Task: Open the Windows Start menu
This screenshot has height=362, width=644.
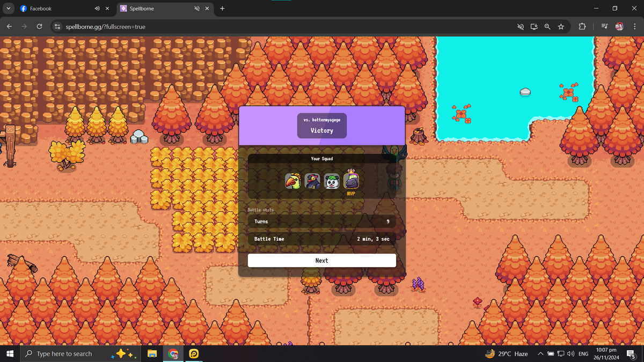Action: (10, 353)
